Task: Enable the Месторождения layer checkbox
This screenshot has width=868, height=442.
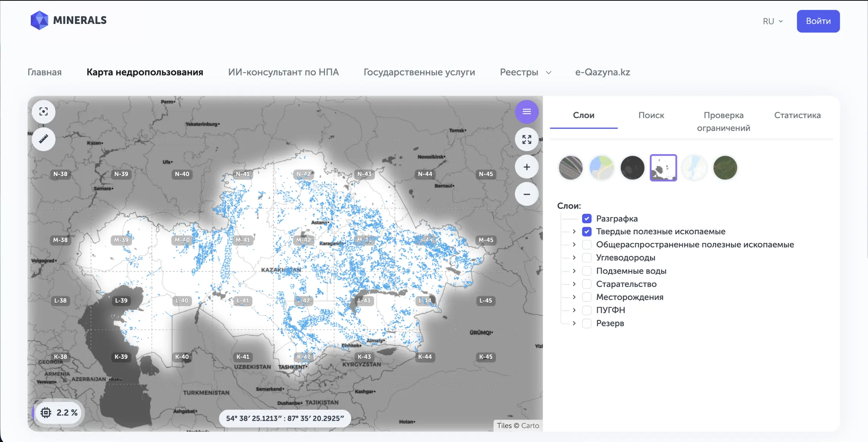Action: click(587, 297)
